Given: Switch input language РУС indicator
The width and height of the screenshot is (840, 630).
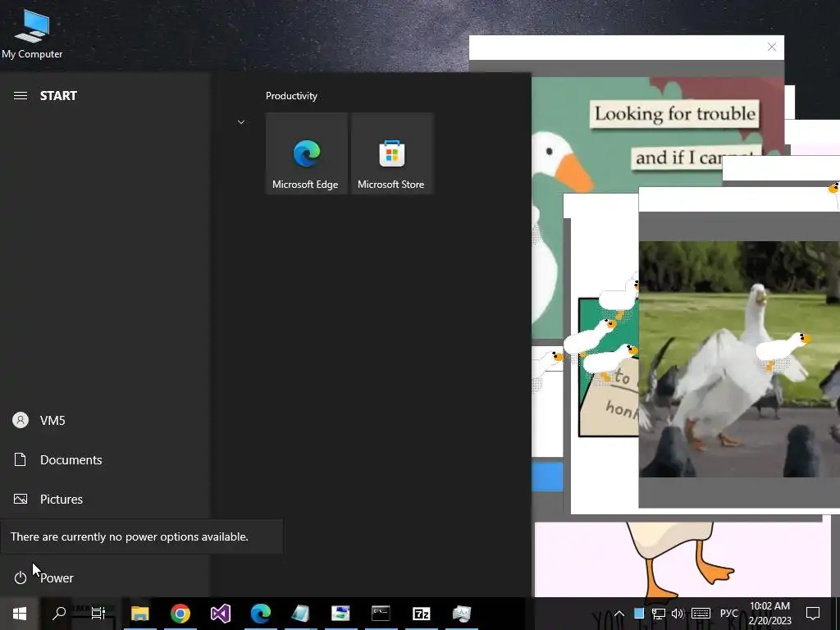Looking at the screenshot, I should point(728,614).
